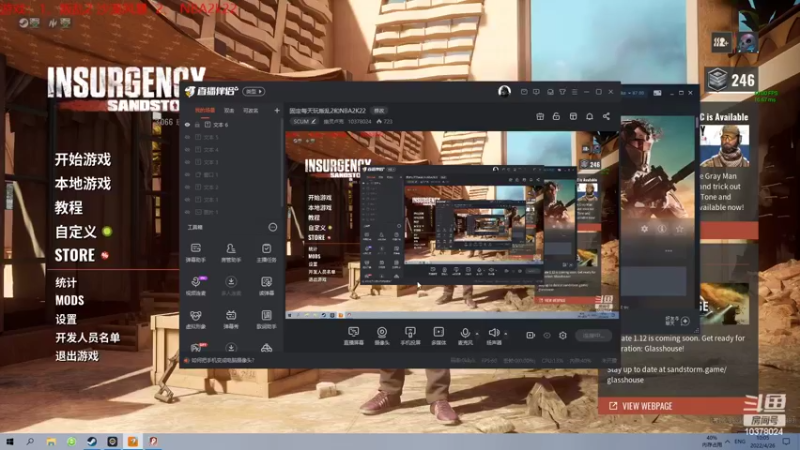Click the gear icon in the background window

[x=644, y=229]
